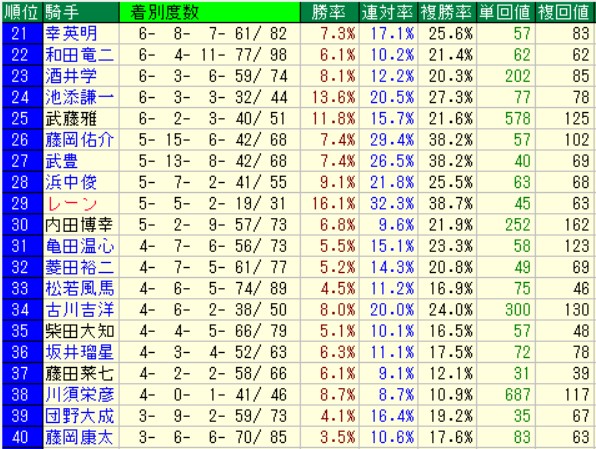Open 藤岡康太 jockey link
The height and width of the screenshot is (449, 596).
(x=79, y=437)
